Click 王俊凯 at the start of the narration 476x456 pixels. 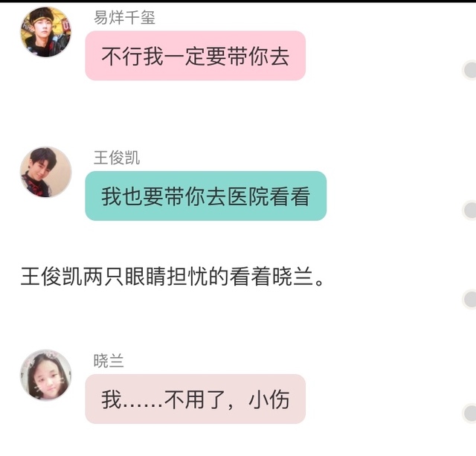coord(51,277)
